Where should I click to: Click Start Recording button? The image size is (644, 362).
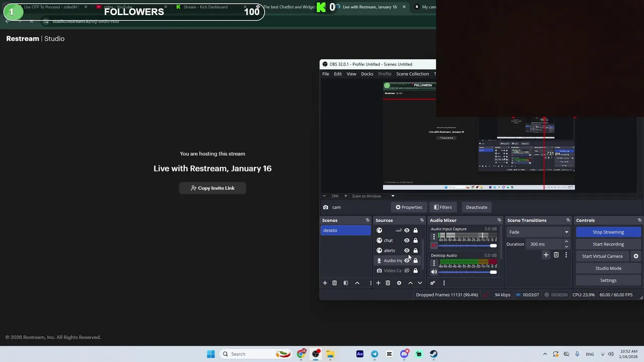[x=608, y=244]
